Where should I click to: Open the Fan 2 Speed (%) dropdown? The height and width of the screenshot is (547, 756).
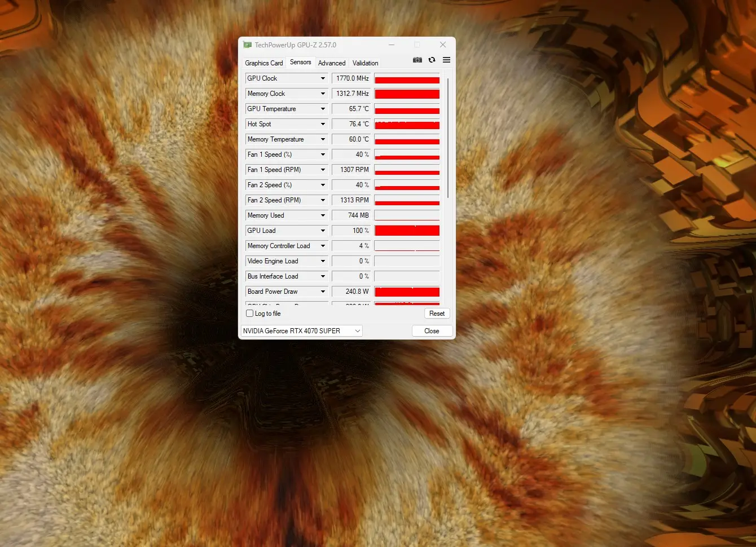click(323, 185)
